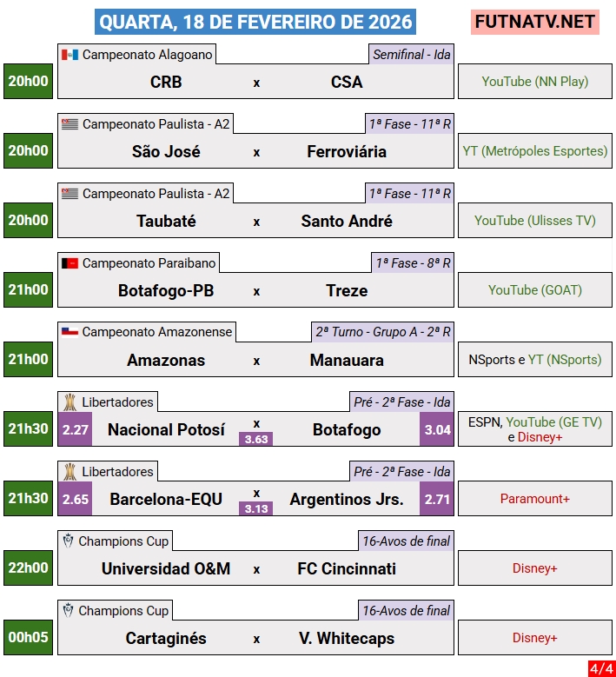Click the Semifinal - Ida stage label

click(x=411, y=55)
